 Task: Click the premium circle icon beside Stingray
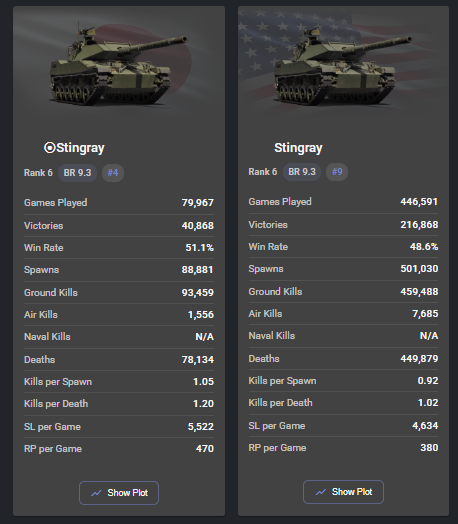click(x=49, y=147)
